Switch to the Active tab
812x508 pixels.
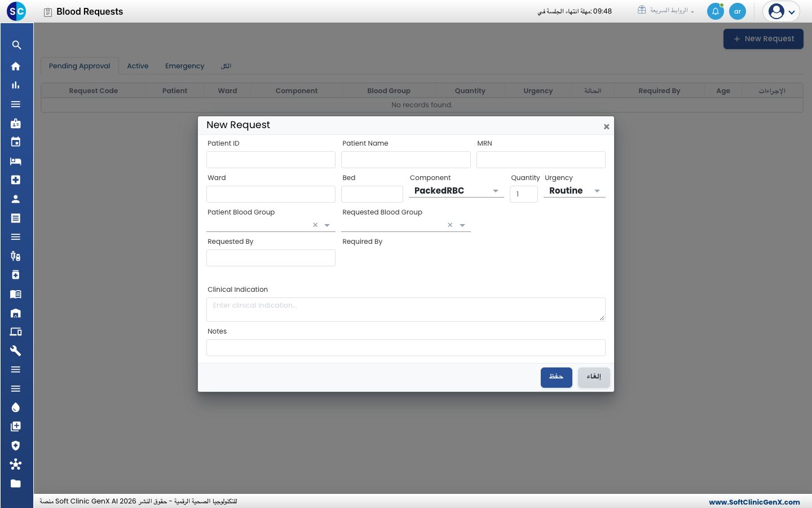click(x=138, y=66)
